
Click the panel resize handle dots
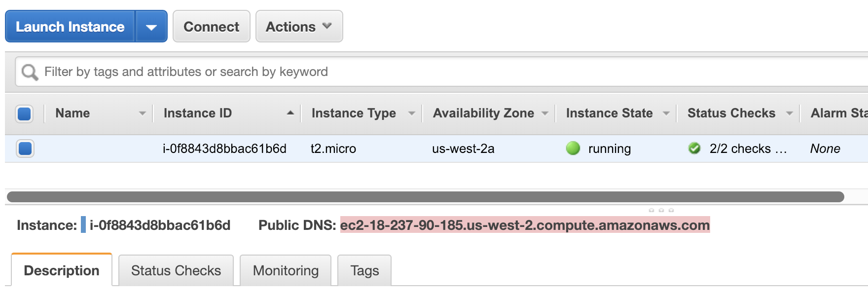pos(661,210)
